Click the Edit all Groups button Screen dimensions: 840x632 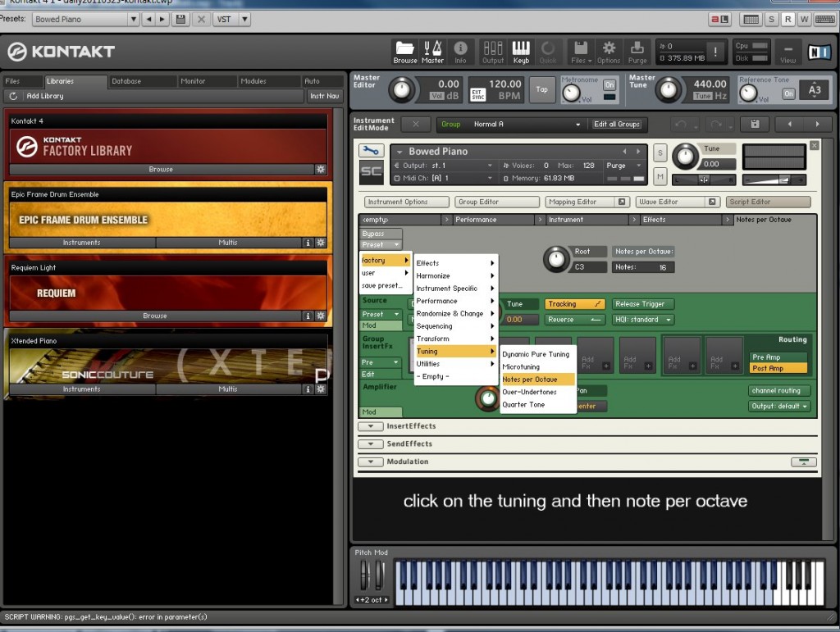[x=617, y=124]
